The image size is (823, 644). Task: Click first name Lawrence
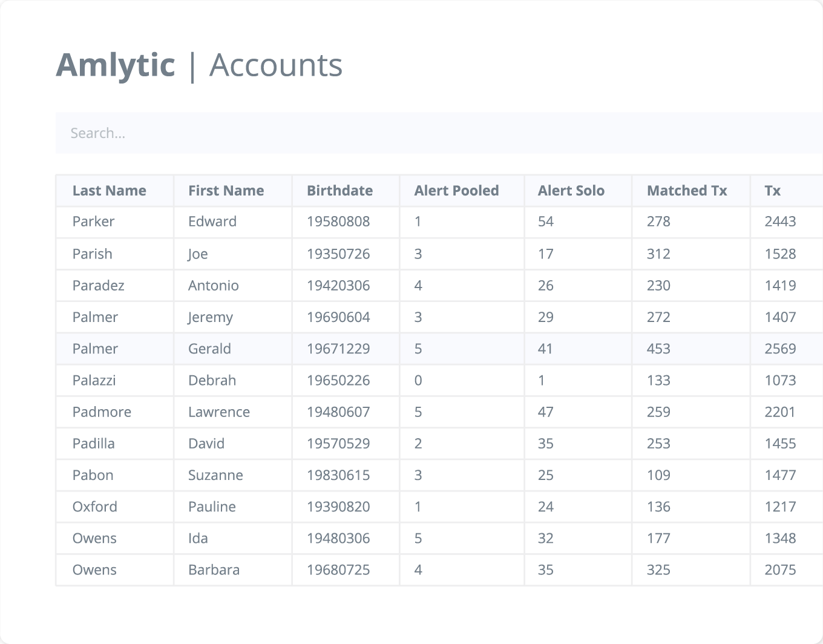(x=218, y=412)
